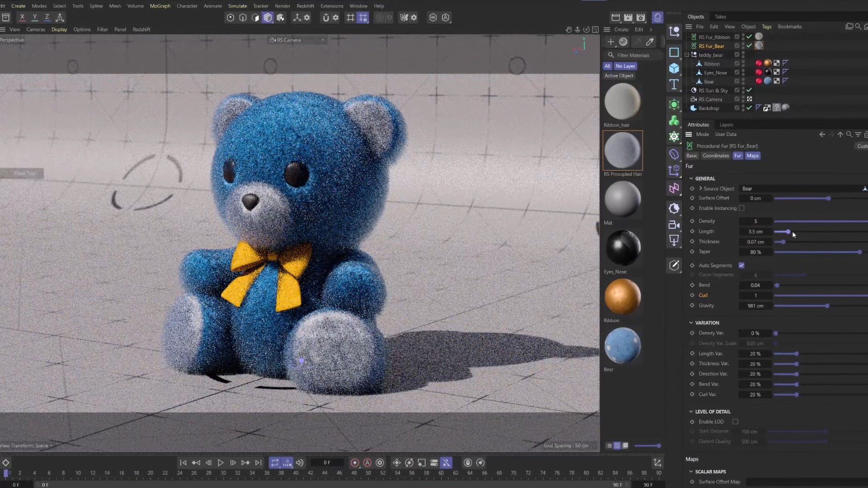Select the Text spline tool icon

[674, 84]
